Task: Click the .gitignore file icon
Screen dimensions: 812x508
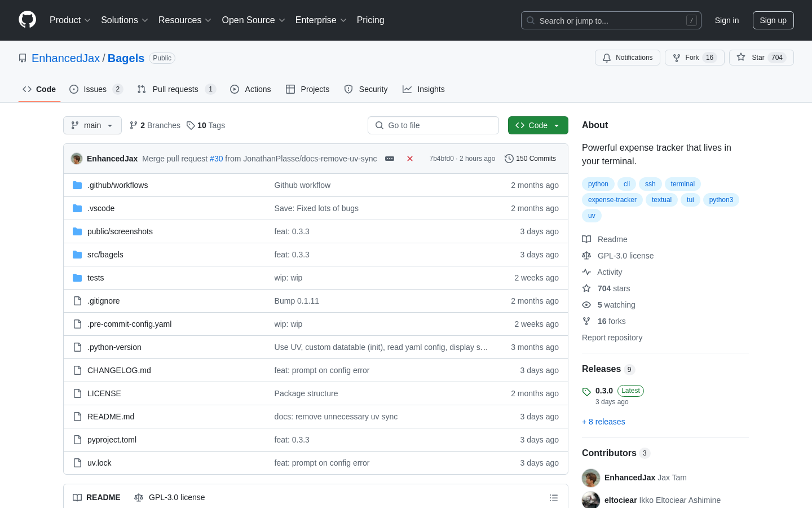Action: click(77, 301)
